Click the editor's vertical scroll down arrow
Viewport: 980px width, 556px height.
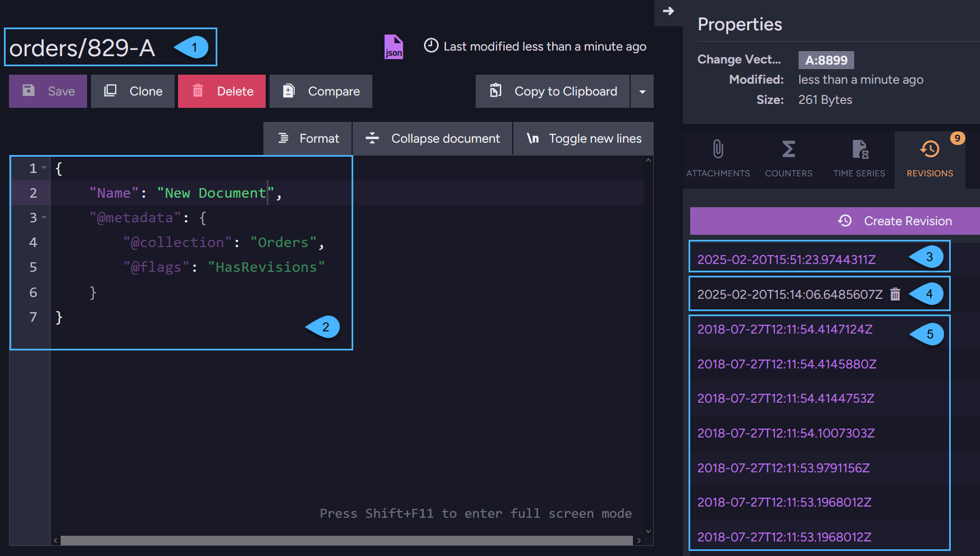pyautogui.click(x=649, y=531)
